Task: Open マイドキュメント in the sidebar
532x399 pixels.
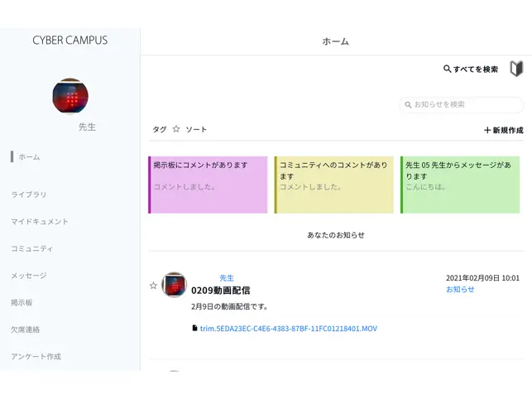Action: coord(40,222)
